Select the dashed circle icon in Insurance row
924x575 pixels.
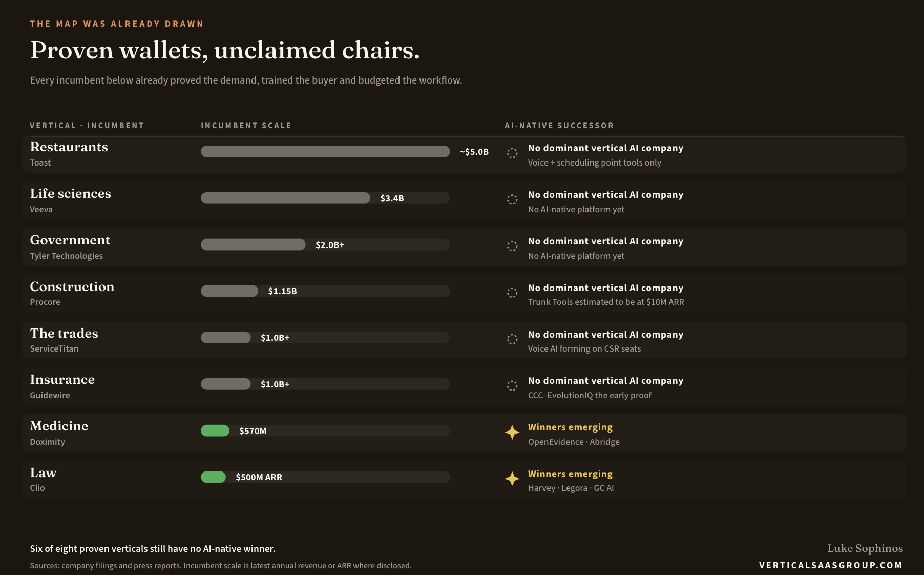click(x=512, y=386)
